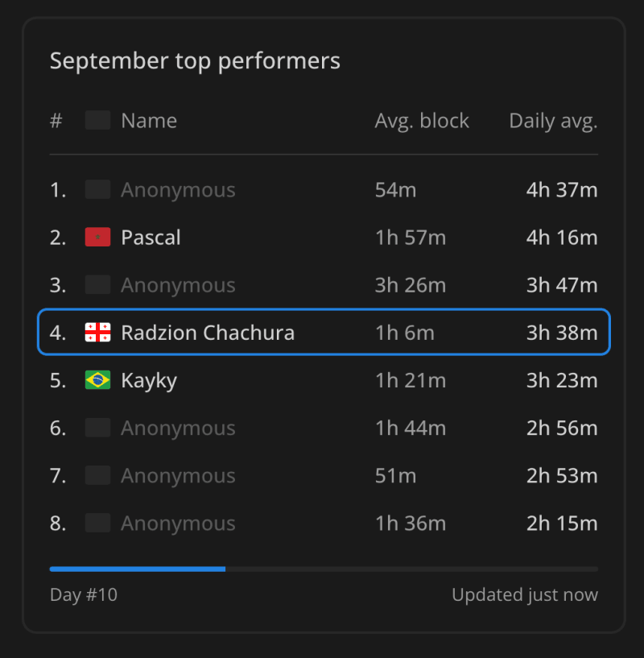Select the Name column header
Screen dimensions: 644x658
[149, 121]
